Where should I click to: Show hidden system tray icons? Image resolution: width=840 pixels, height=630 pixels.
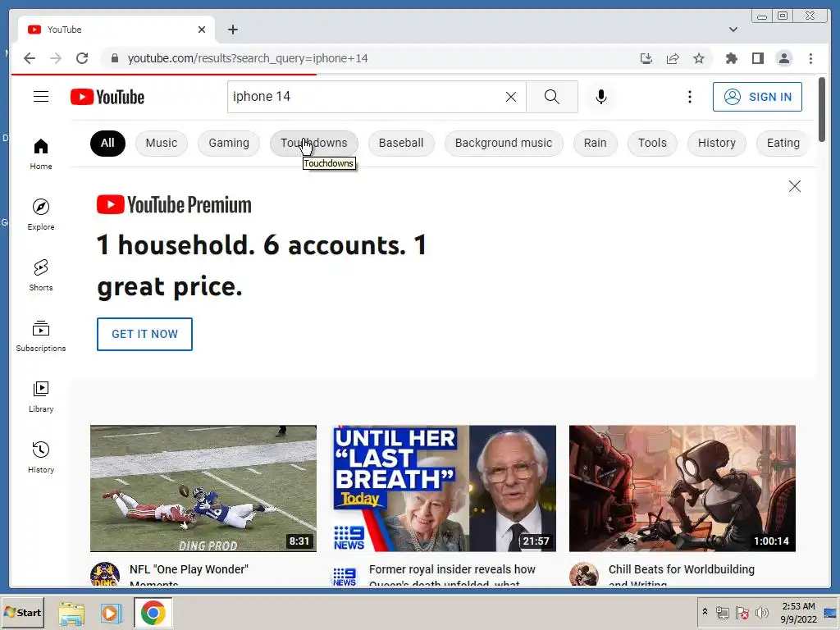[705, 612]
